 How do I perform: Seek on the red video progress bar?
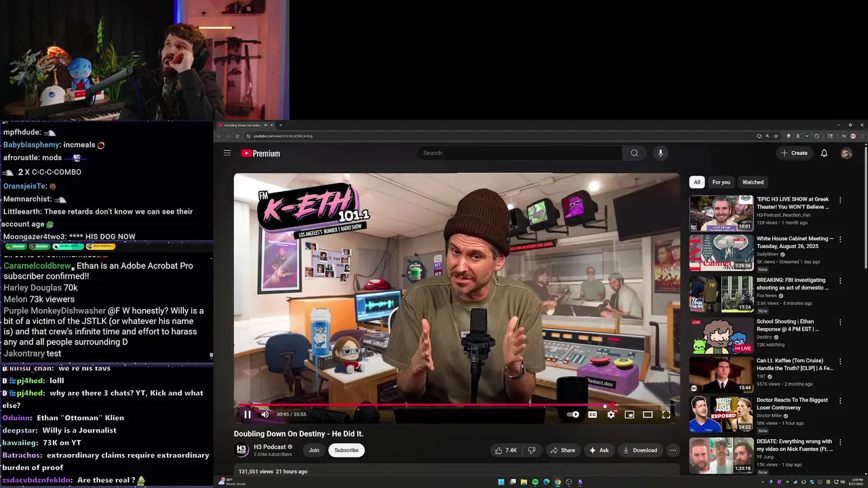[x=456, y=405]
